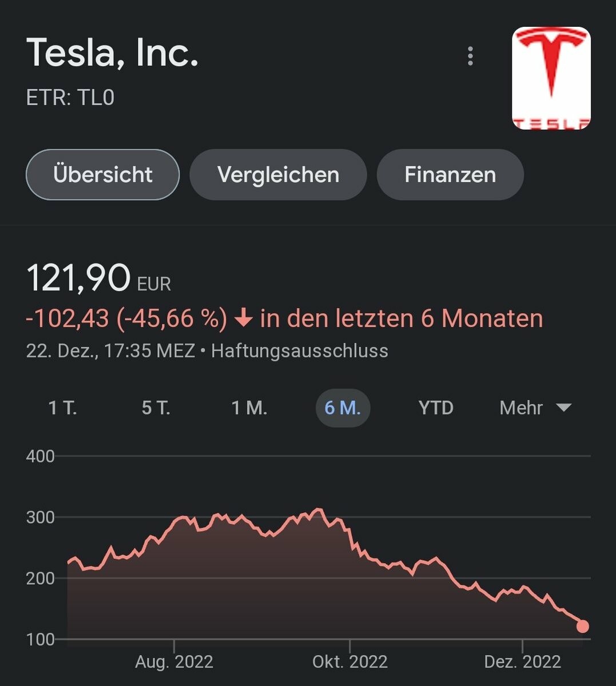Select the 1 T. time range
The image size is (616, 686).
pos(63,408)
